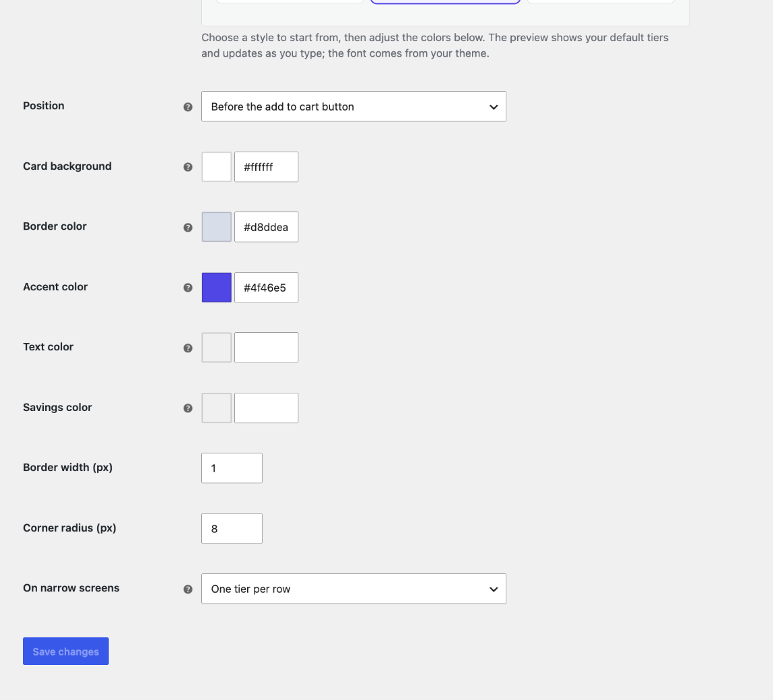Click the Accent color label
Screen dimensions: 773x700
point(55,287)
